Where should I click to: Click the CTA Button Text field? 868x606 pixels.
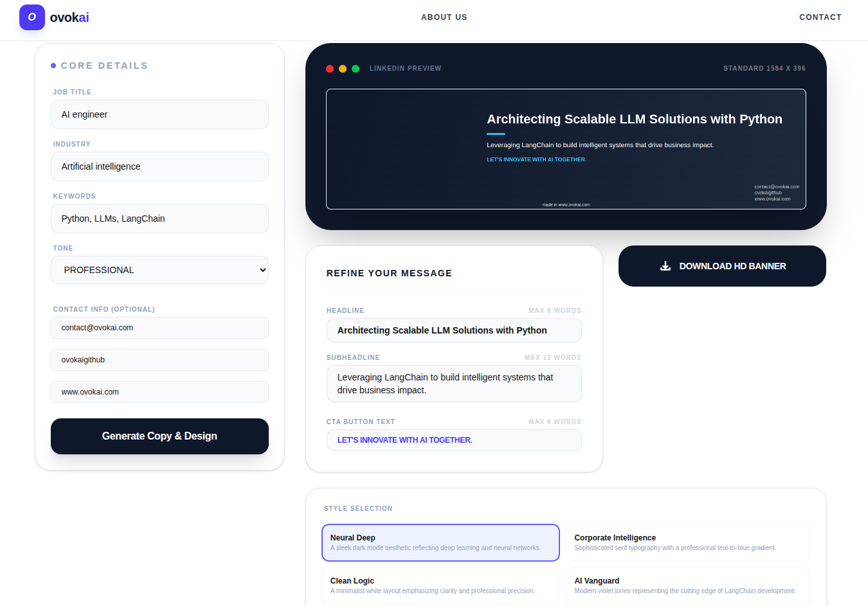[x=454, y=440]
